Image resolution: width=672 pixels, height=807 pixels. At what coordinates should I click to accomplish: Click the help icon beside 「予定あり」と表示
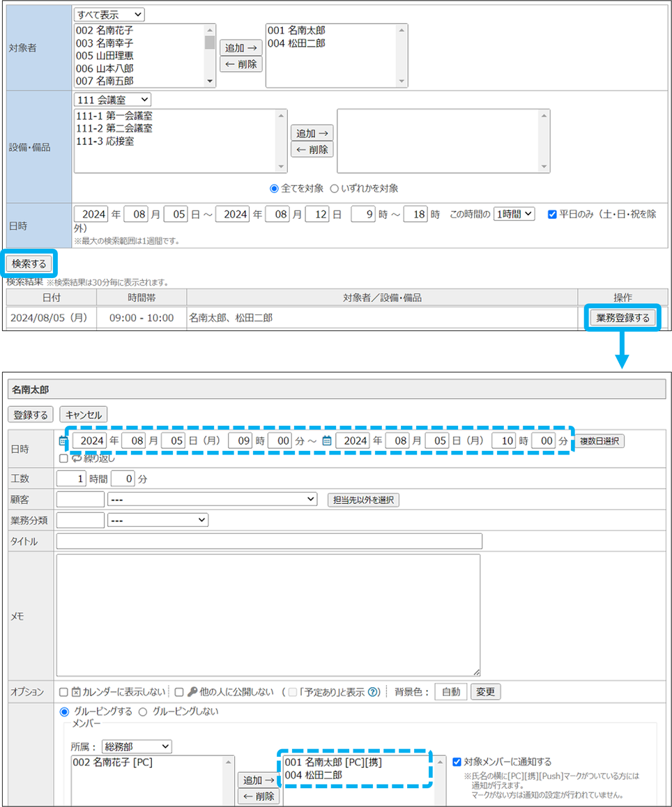(x=374, y=692)
